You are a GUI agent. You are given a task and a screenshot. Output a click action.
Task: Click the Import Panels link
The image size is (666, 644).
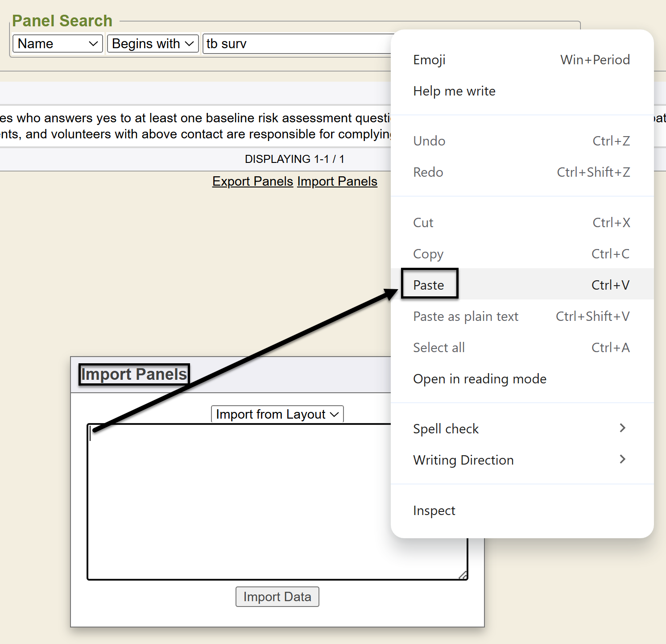[x=337, y=181]
